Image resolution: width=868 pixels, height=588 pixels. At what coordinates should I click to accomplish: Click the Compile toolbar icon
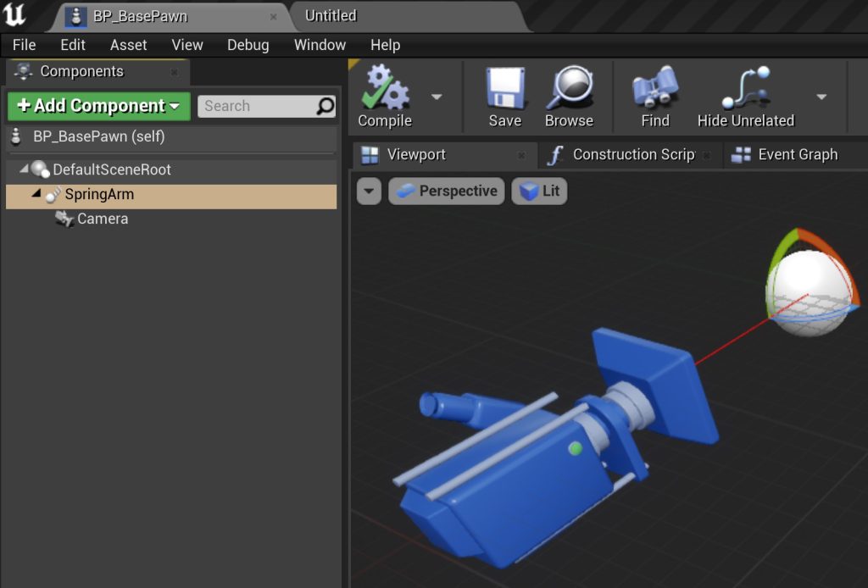[384, 88]
